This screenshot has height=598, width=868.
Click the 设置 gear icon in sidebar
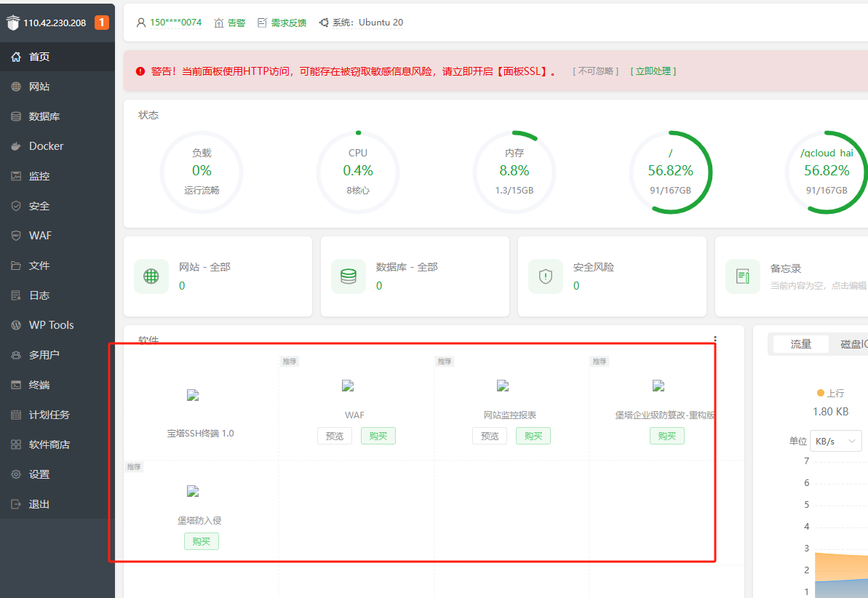(16, 474)
